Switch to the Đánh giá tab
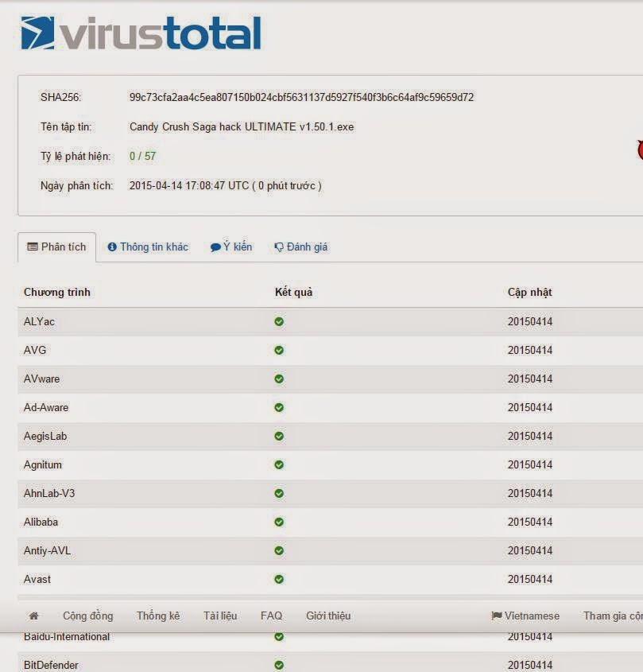643x672 pixels. (x=300, y=247)
